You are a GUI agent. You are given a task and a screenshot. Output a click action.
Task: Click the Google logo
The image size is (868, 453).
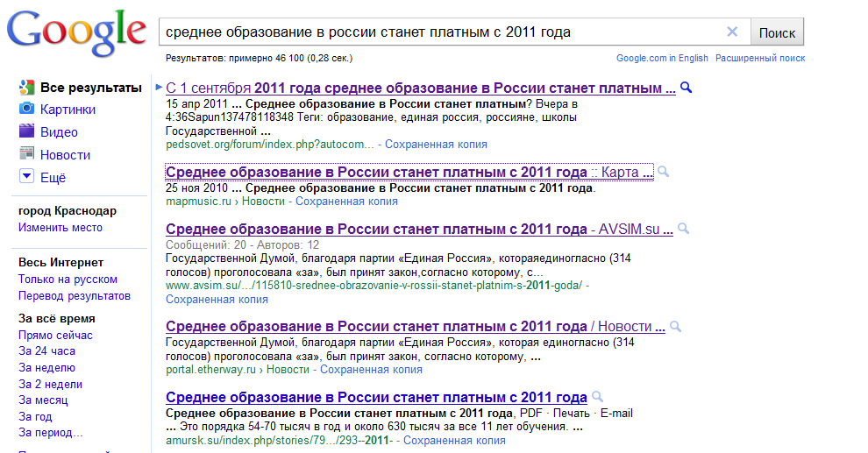[x=76, y=32]
